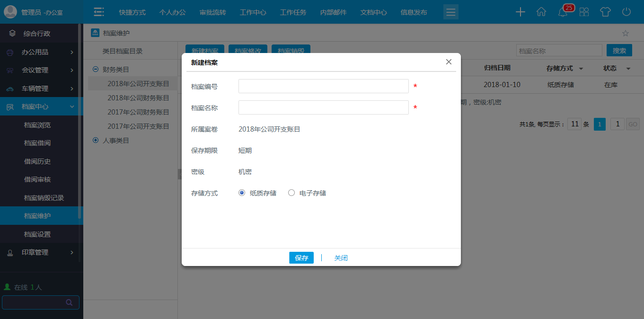Select the 电子存储 radio button
Image resolution: width=644 pixels, height=319 pixels.
[291, 193]
